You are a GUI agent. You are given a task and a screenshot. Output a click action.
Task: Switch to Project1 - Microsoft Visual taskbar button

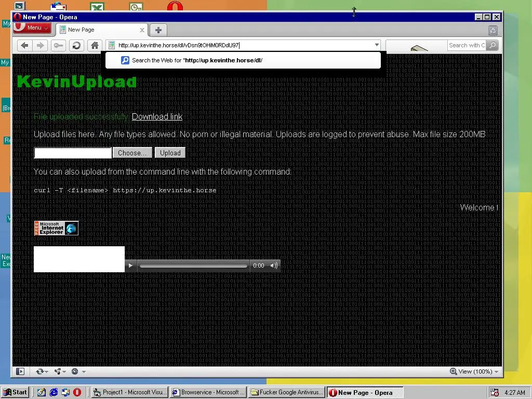[130, 392]
